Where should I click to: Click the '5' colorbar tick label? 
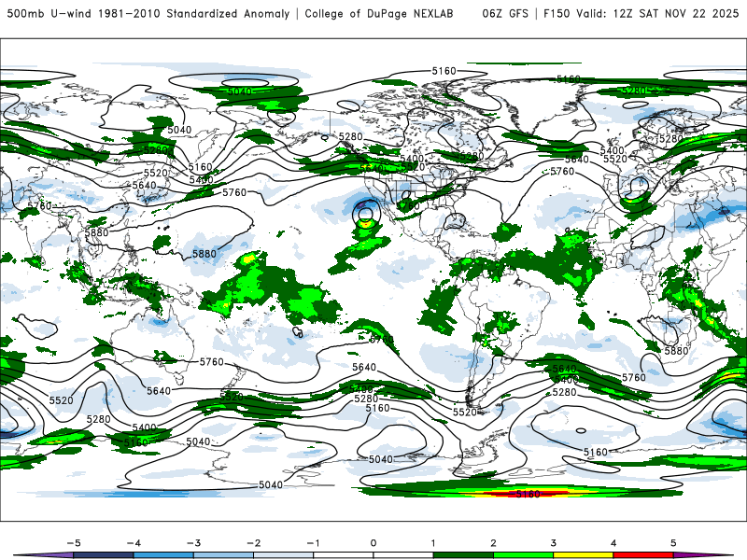(x=673, y=543)
